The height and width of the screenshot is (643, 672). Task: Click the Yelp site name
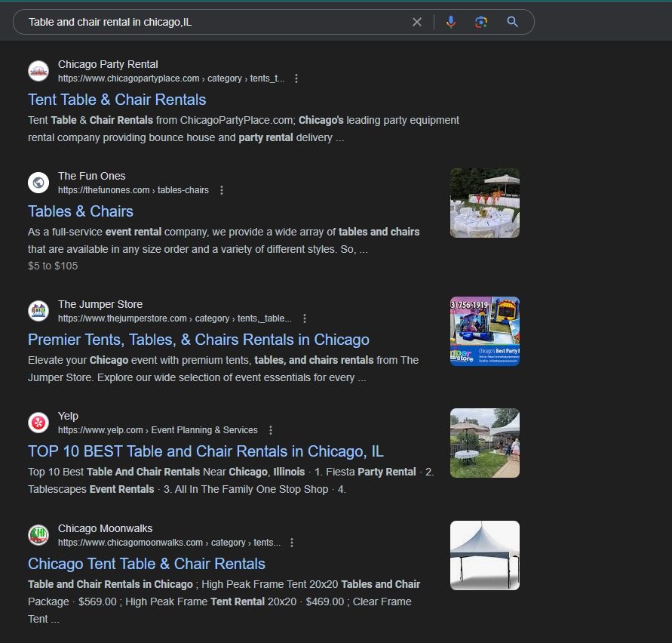(68, 416)
